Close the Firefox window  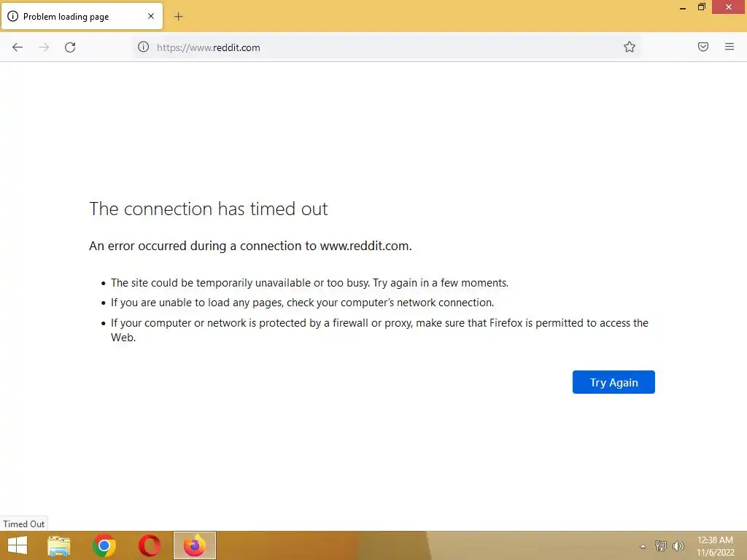[729, 7]
